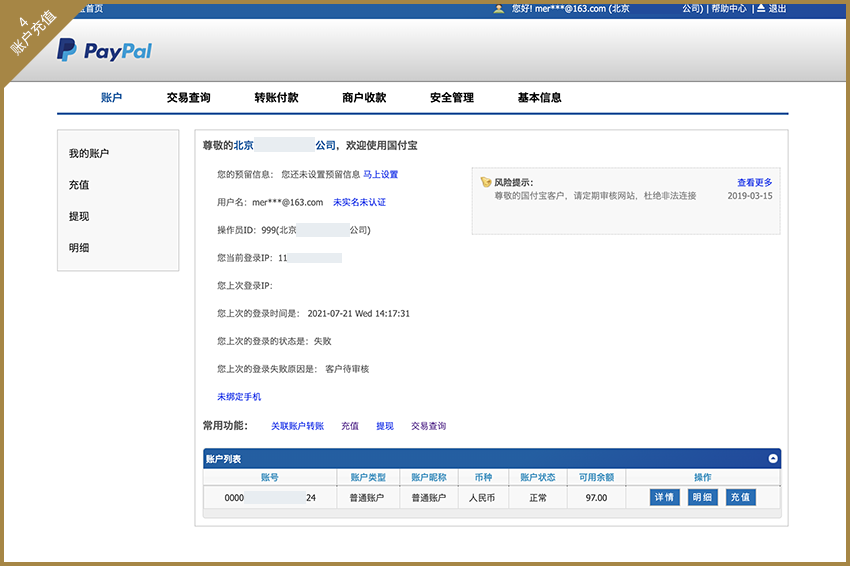Click the 明细 button in account row

coord(703,497)
